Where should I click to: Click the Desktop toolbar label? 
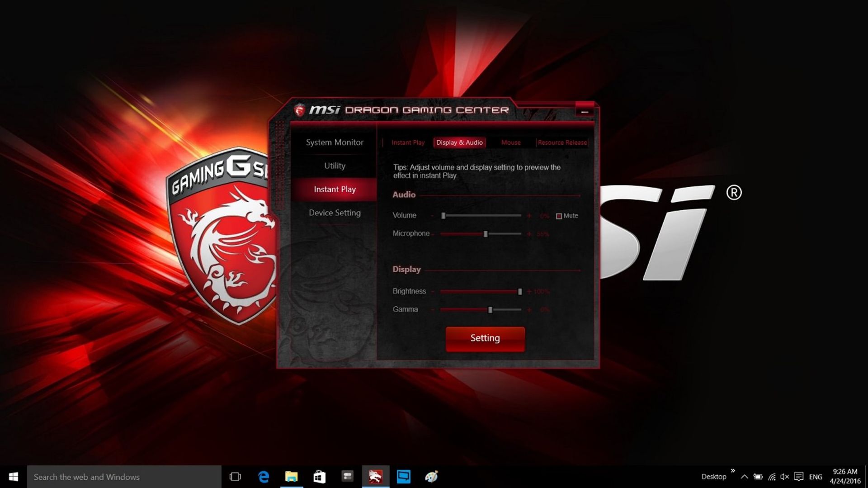click(x=714, y=477)
